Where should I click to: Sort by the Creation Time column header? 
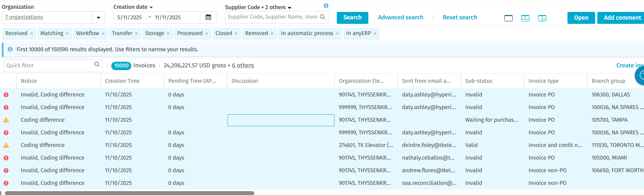click(x=122, y=81)
